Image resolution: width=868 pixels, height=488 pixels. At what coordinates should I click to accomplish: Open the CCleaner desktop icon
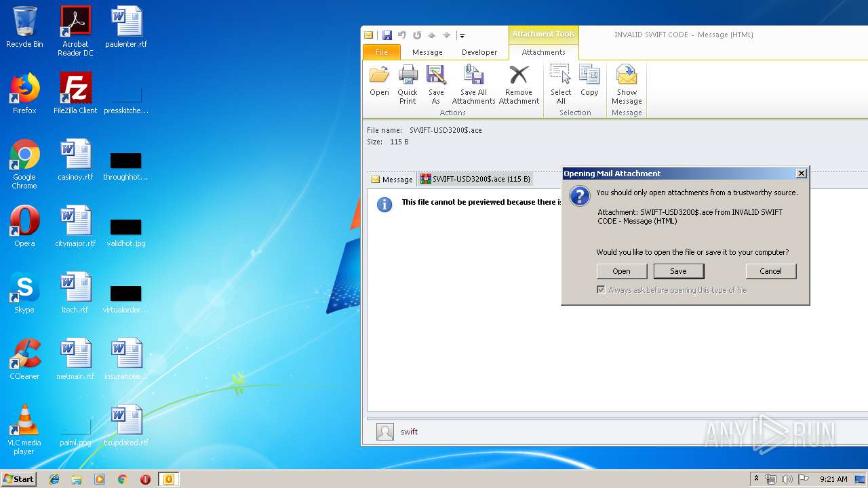[24, 359]
